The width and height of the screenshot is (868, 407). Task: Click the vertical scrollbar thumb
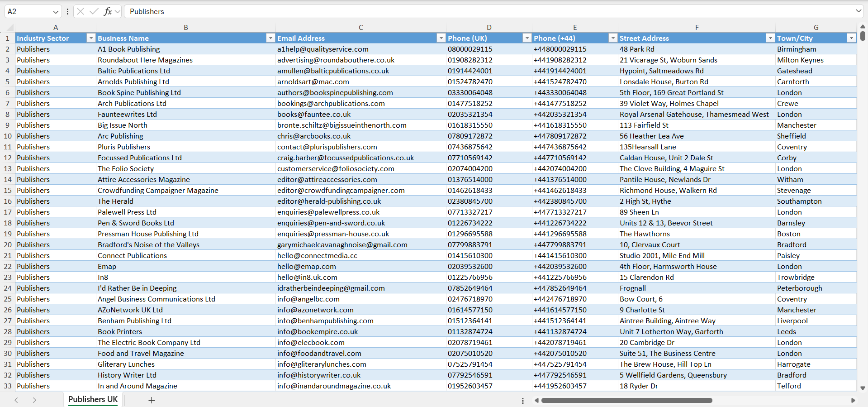point(863,35)
